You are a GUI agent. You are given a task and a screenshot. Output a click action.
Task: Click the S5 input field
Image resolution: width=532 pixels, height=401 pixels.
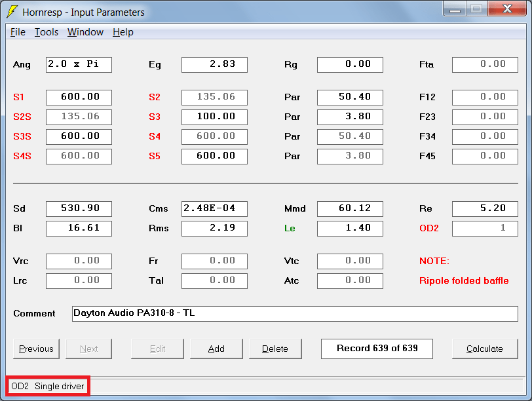click(x=214, y=157)
